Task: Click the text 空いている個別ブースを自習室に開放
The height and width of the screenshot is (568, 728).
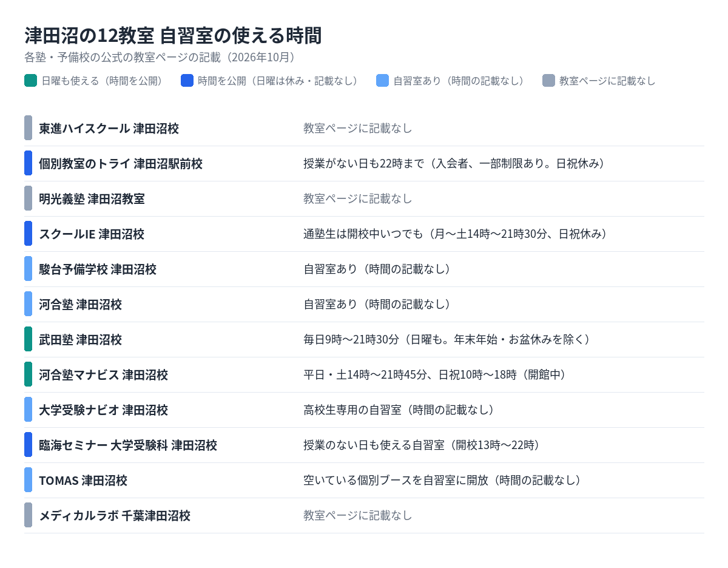Action: [396, 480]
